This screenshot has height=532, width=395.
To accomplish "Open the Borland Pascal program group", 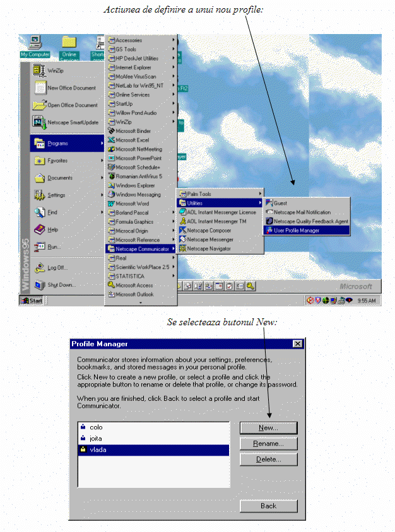I will pyautogui.click(x=141, y=212).
